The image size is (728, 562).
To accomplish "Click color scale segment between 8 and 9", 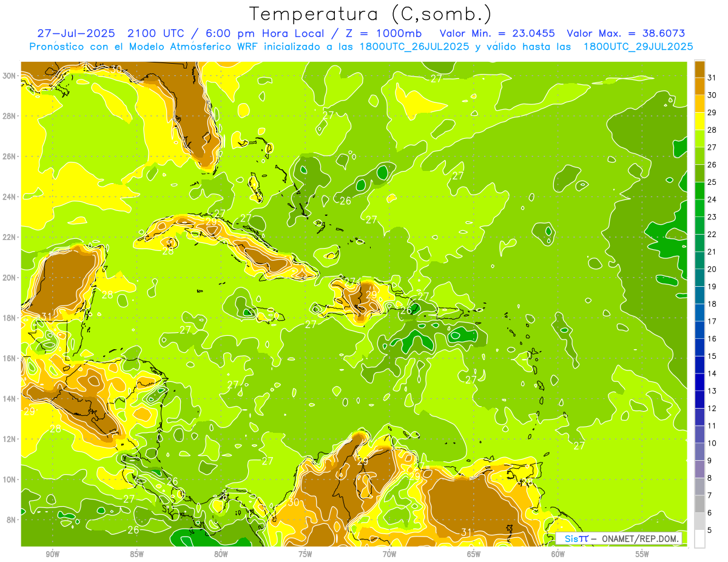I will coord(699,469).
